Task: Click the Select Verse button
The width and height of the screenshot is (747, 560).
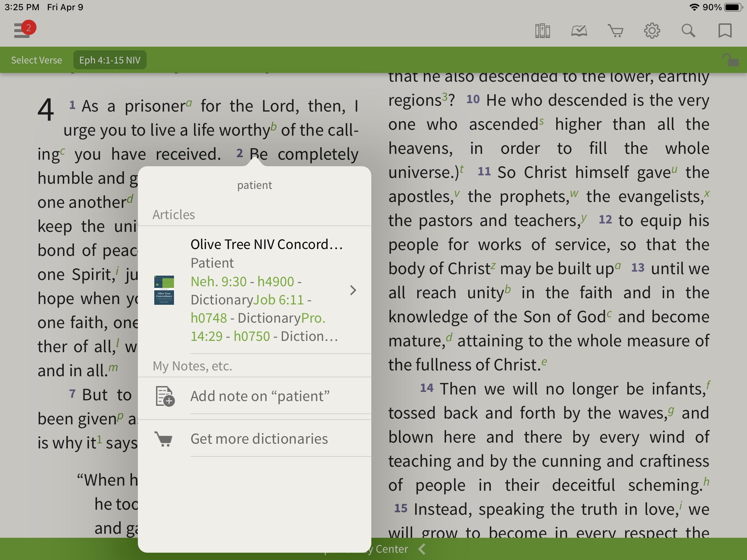Action: 36,60
